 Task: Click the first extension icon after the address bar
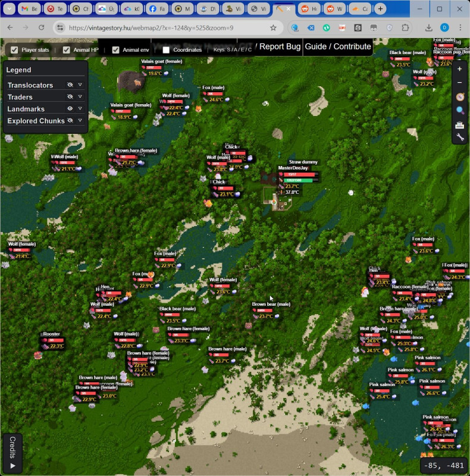point(294,28)
